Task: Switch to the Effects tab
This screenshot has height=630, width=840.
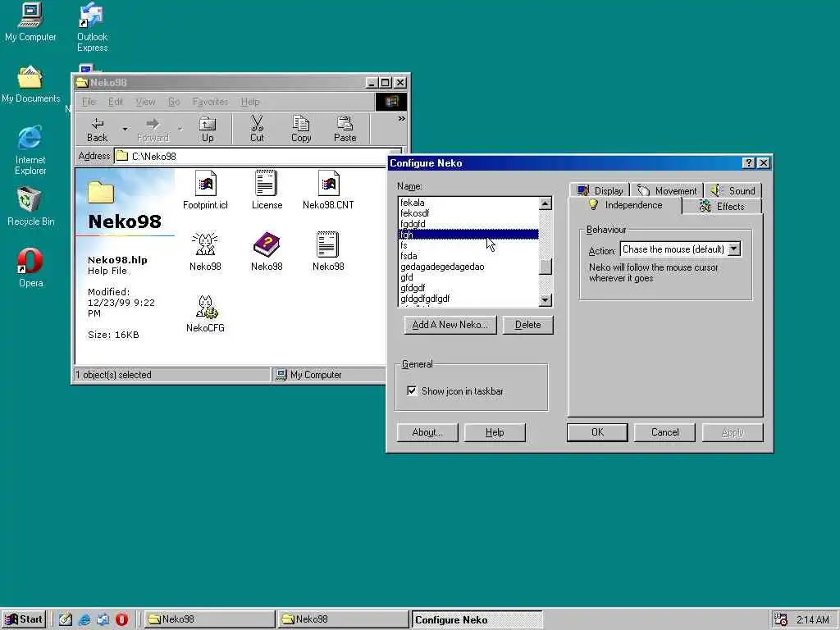Action: (x=722, y=206)
